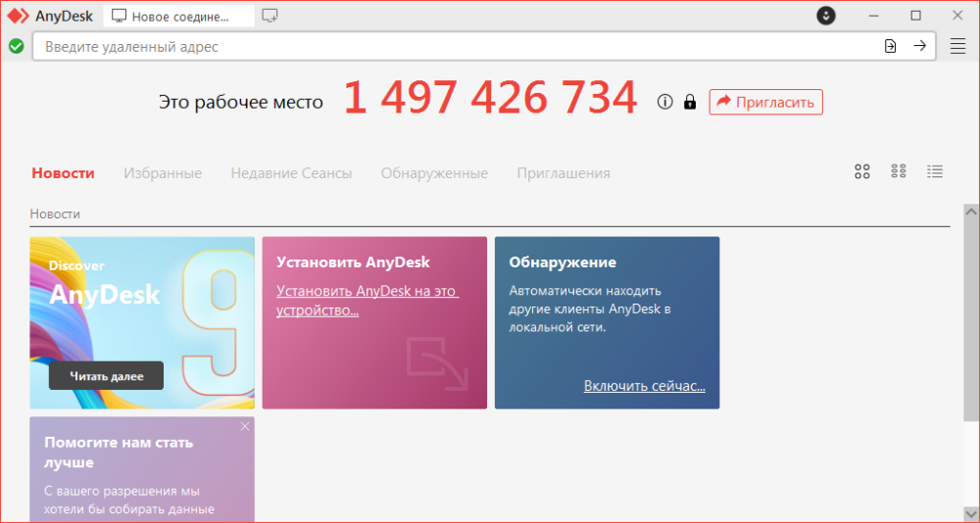Switch to large tiles view
The width and height of the screenshot is (980, 523).
tap(861, 171)
